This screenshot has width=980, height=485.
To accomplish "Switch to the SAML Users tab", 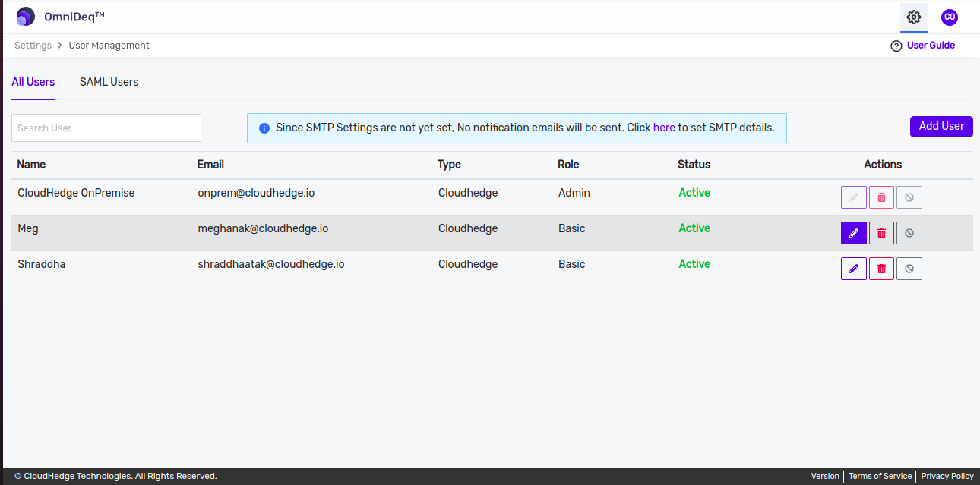I will point(109,82).
